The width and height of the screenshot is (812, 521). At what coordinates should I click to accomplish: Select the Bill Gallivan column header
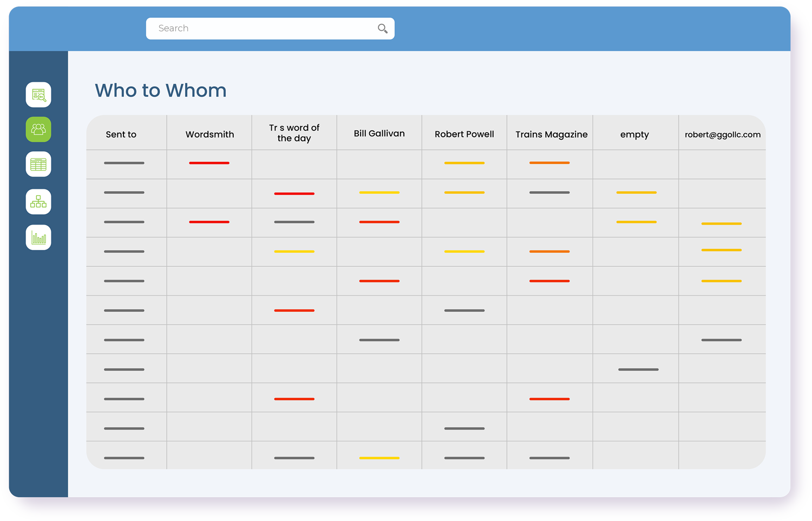[379, 133]
